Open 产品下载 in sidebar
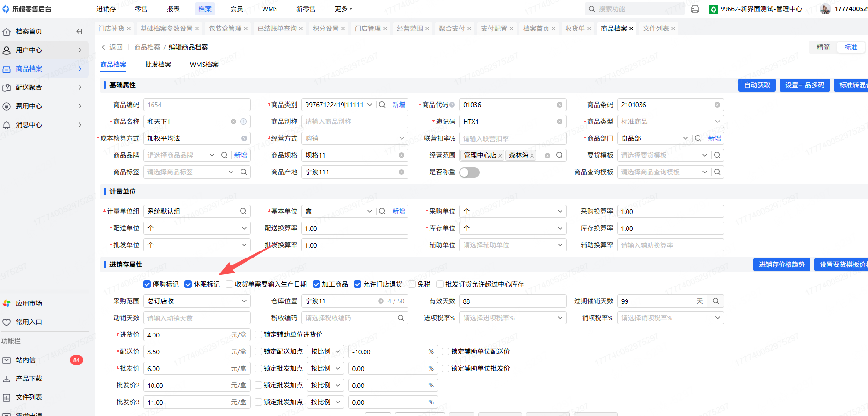The image size is (868, 416). point(29,379)
